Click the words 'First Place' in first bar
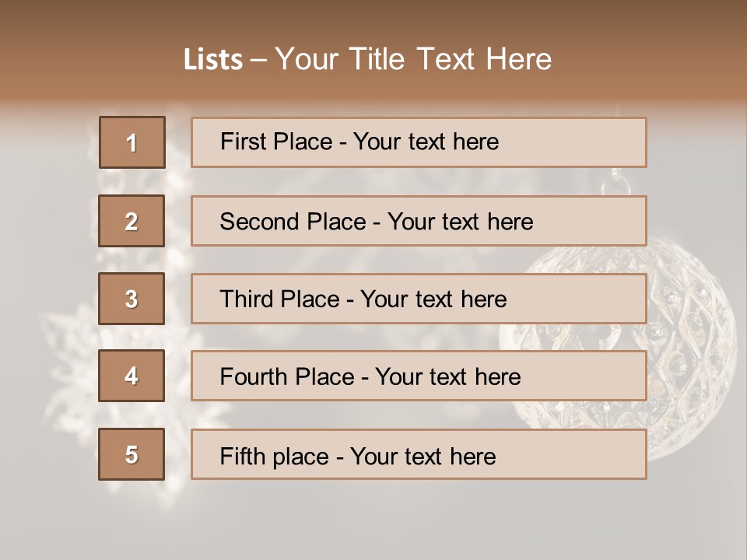 pyautogui.click(x=276, y=142)
